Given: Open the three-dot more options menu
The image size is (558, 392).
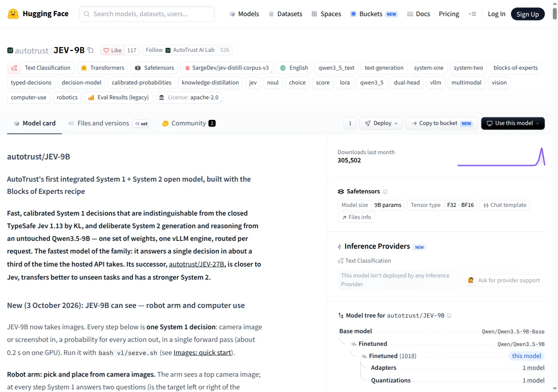Looking at the screenshot, I should pos(350,123).
